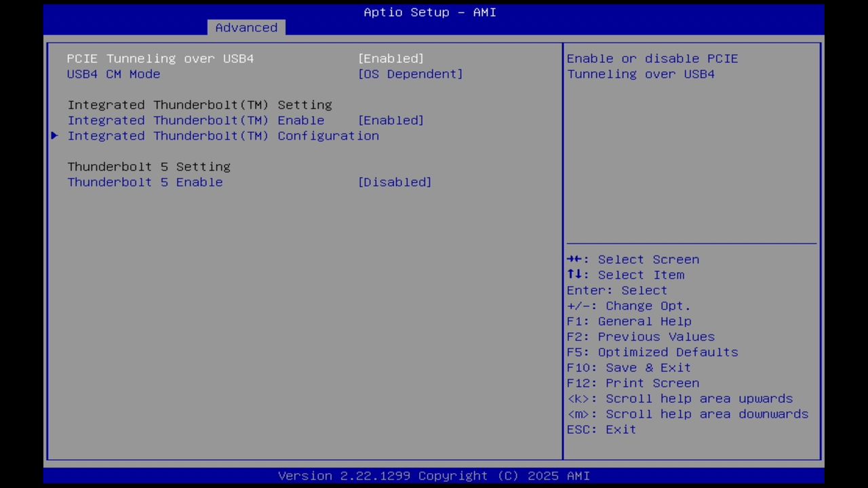Select the PCIE Tunneling over USB4 setting
Image resolution: width=868 pixels, height=488 pixels.
click(160, 58)
